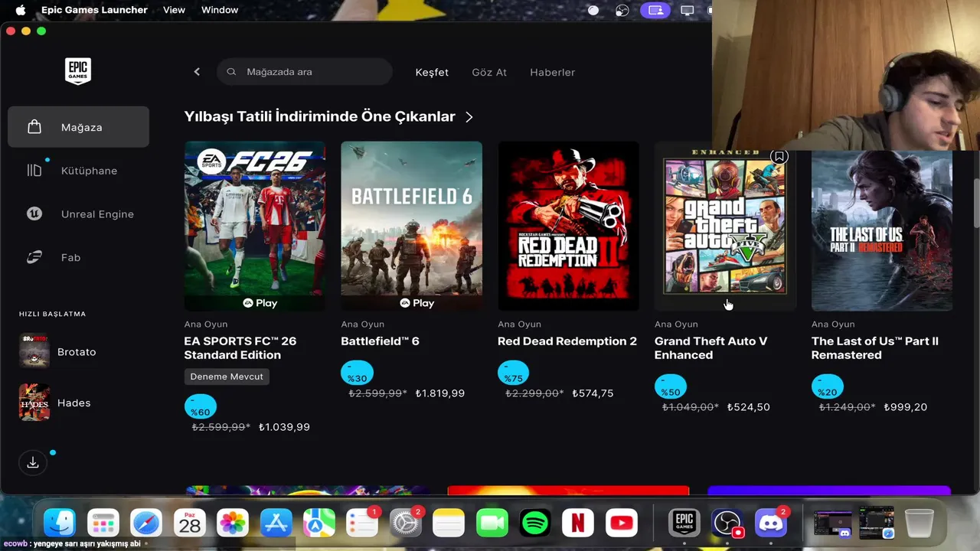The height and width of the screenshot is (551, 980).
Task: Open Spotify from the Dock
Action: pyautogui.click(x=535, y=523)
